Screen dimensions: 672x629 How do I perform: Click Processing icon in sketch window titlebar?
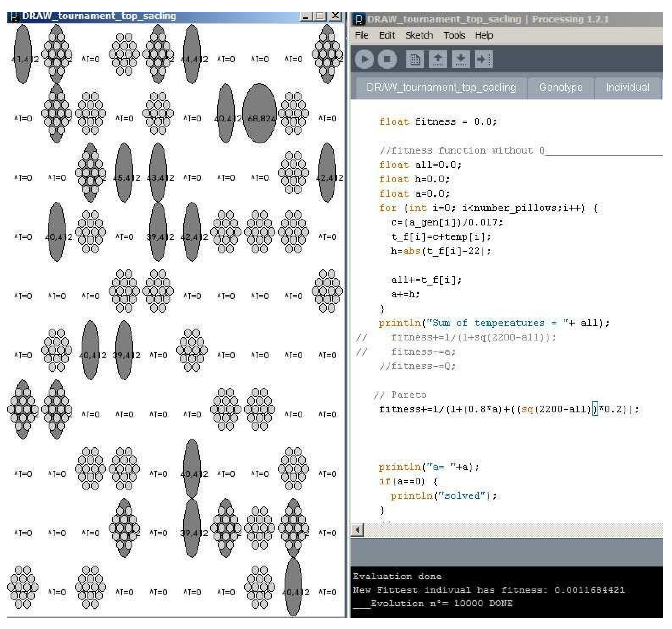[x=14, y=16]
